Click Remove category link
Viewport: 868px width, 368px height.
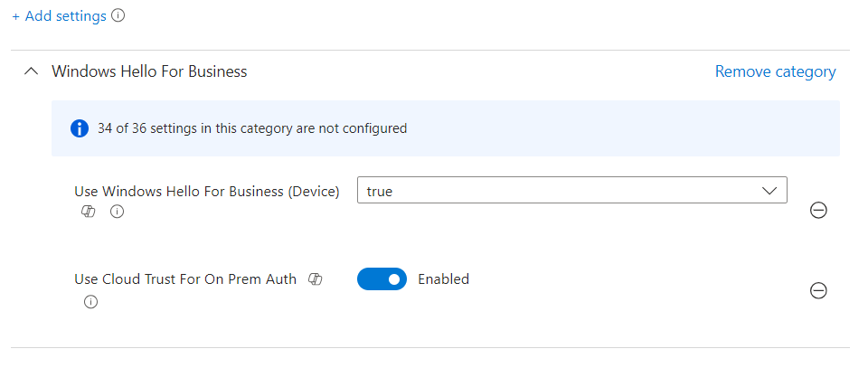coord(776,71)
